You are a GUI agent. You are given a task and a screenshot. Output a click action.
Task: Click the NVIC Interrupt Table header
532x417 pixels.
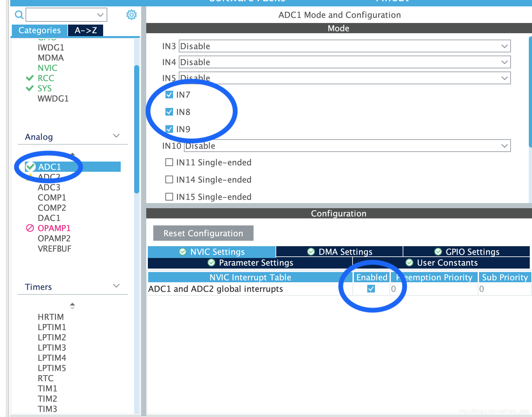[250, 277]
